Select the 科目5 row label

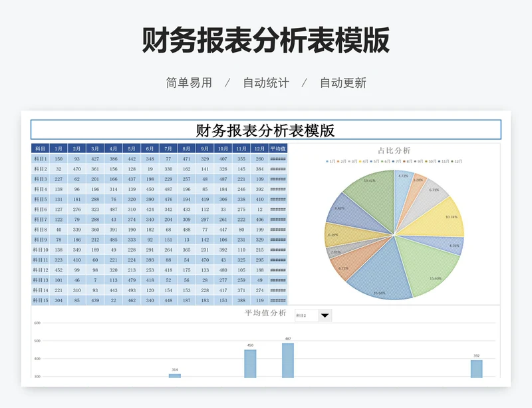click(41, 199)
